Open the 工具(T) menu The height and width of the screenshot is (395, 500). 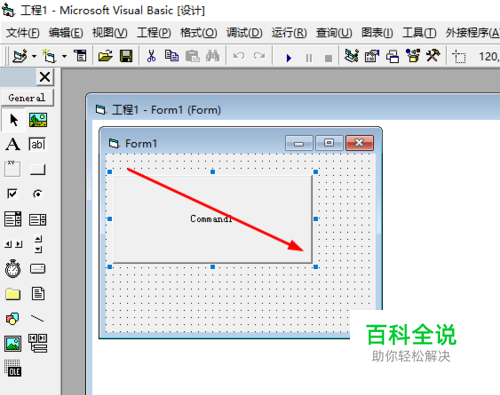pyautogui.click(x=419, y=33)
